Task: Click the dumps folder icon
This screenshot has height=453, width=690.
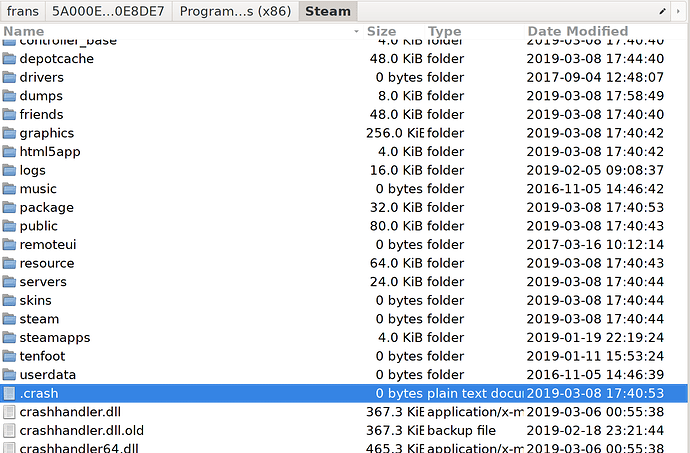Action: (x=9, y=96)
